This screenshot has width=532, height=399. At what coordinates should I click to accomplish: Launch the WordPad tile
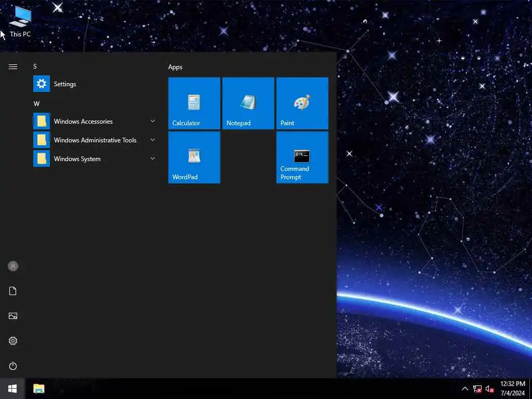click(x=194, y=157)
